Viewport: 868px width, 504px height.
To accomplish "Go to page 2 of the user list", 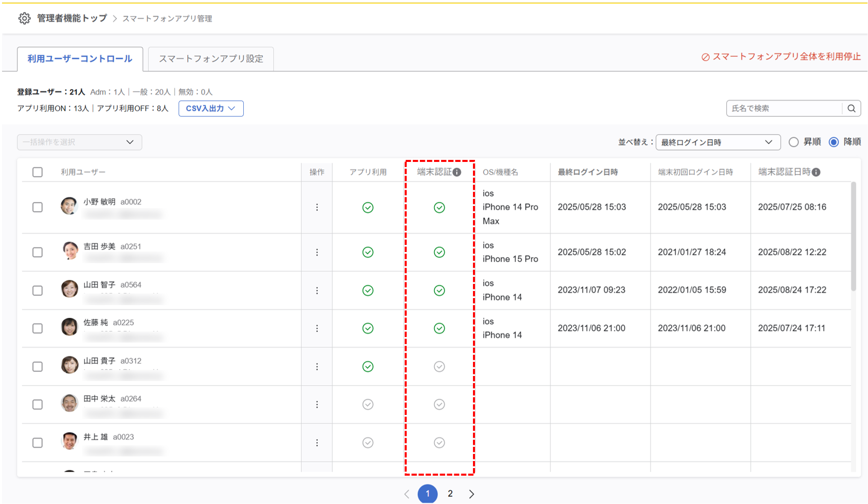I will (x=450, y=494).
